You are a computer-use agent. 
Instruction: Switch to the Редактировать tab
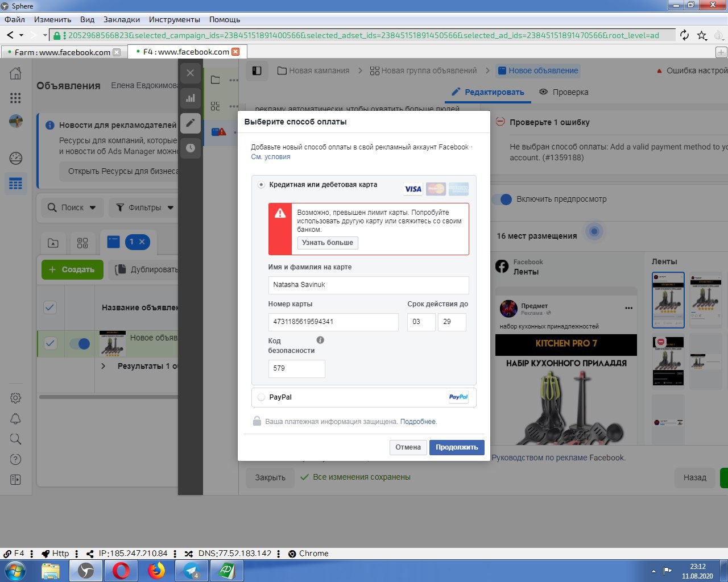[488, 92]
